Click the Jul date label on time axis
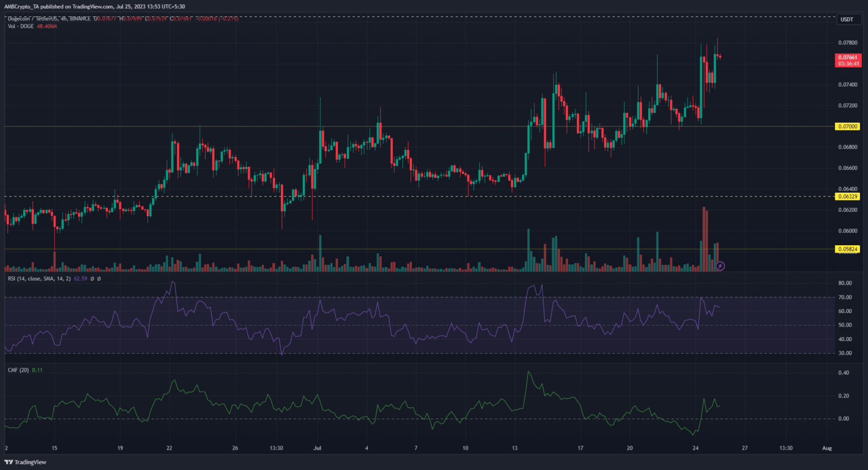 [317, 448]
